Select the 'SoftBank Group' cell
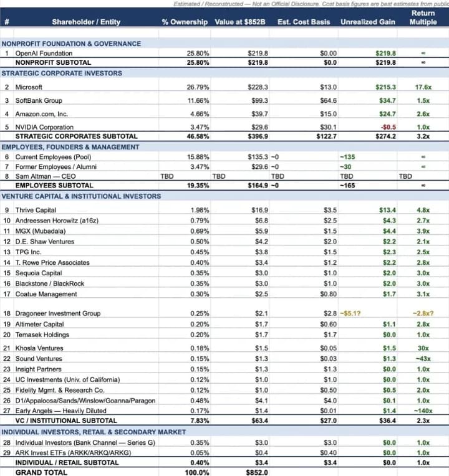The image size is (449, 476). [x=39, y=100]
